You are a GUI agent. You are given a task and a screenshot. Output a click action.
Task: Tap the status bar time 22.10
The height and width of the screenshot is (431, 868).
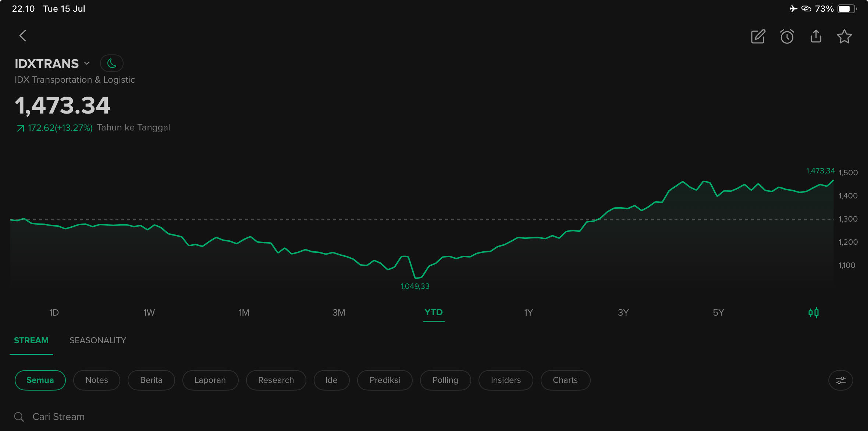pyautogui.click(x=23, y=9)
